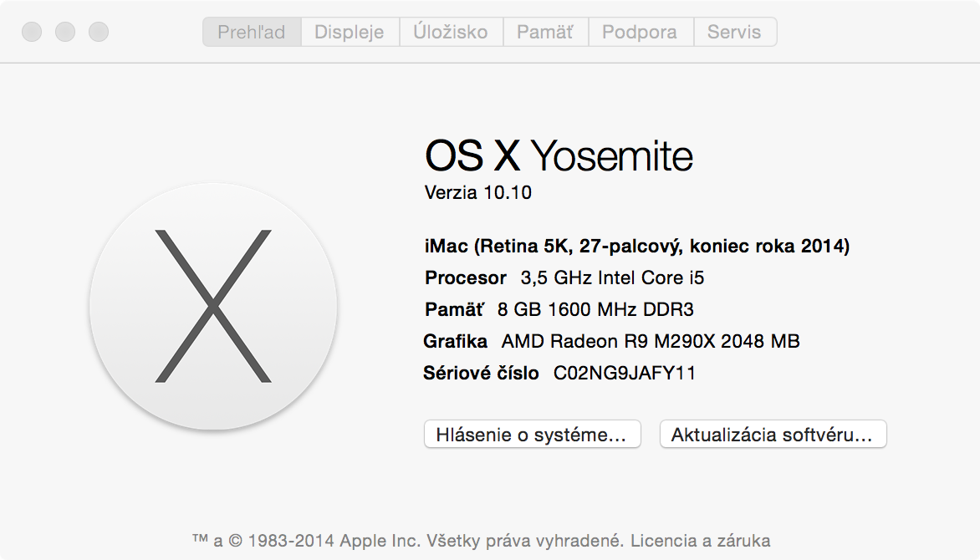Viewport: 980px width, 560px height.
Task: Switch to the Prehľad tab
Action: (x=251, y=33)
